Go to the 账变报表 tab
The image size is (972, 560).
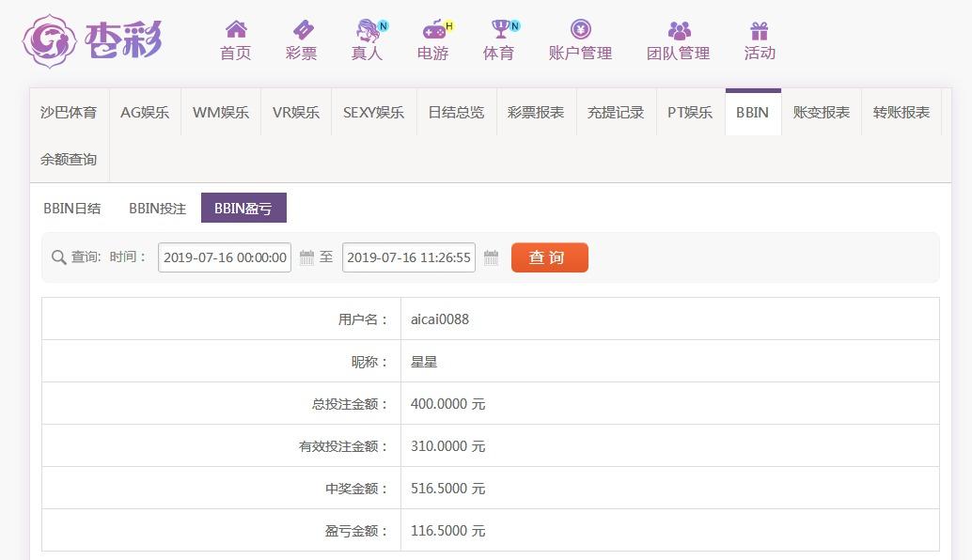(x=821, y=113)
